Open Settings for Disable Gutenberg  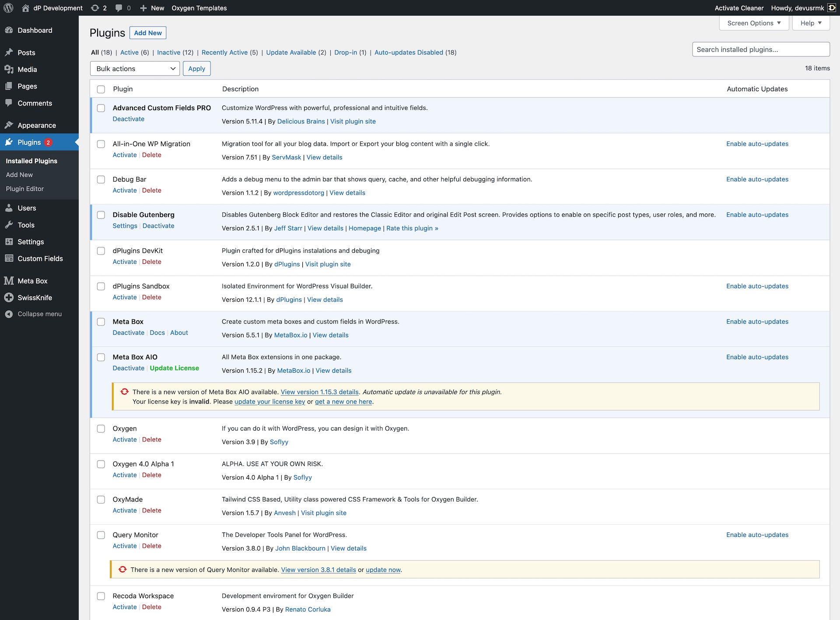(x=125, y=226)
